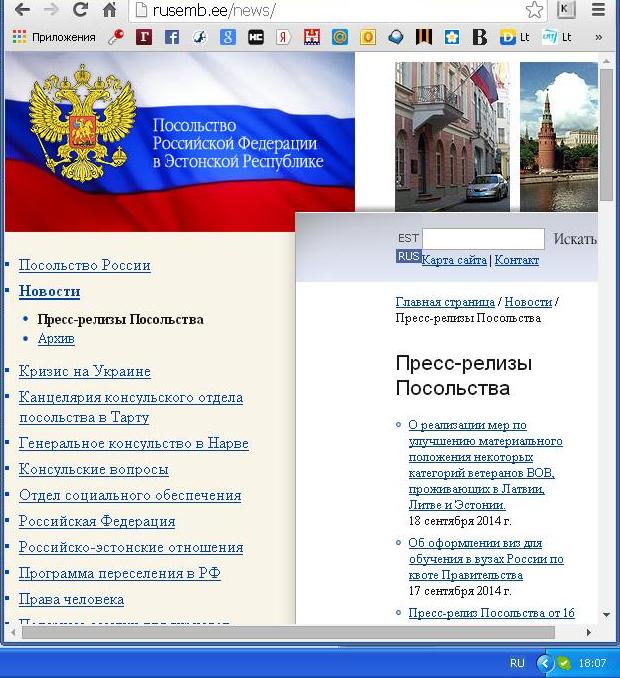Expand hidden system tray icons arrow
620x678 pixels.
(x=545, y=663)
